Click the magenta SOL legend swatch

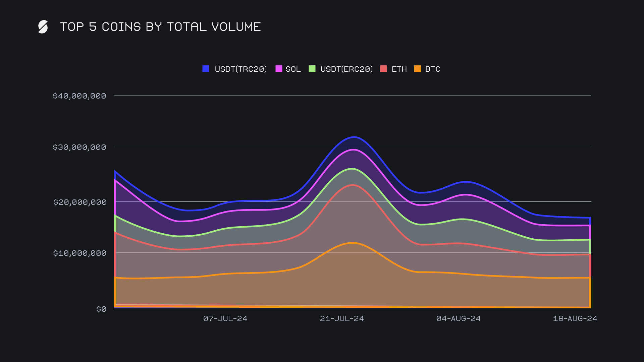pyautogui.click(x=279, y=69)
